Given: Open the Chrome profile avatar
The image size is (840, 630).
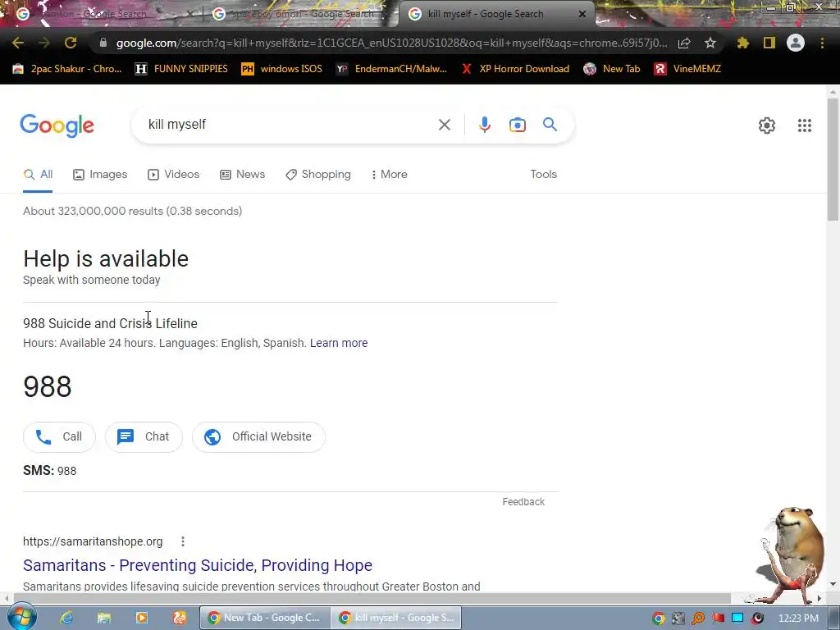Looking at the screenshot, I should 796,43.
